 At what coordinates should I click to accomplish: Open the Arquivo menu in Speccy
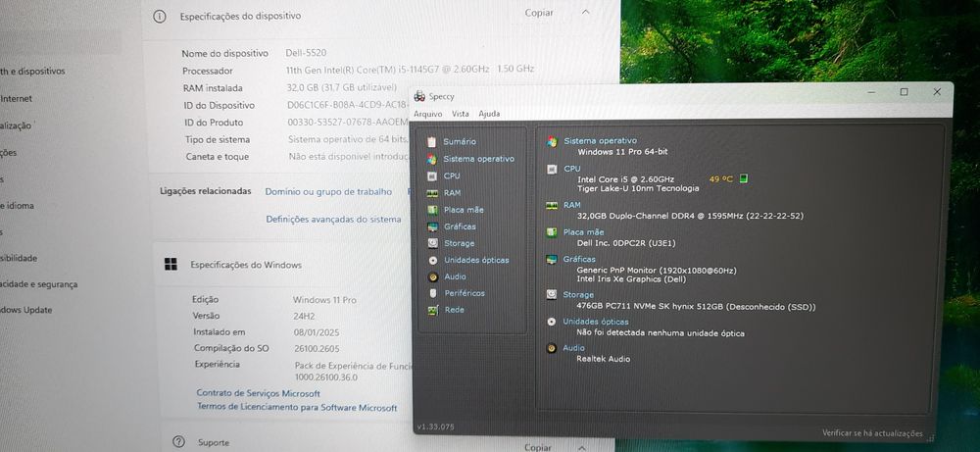click(428, 114)
